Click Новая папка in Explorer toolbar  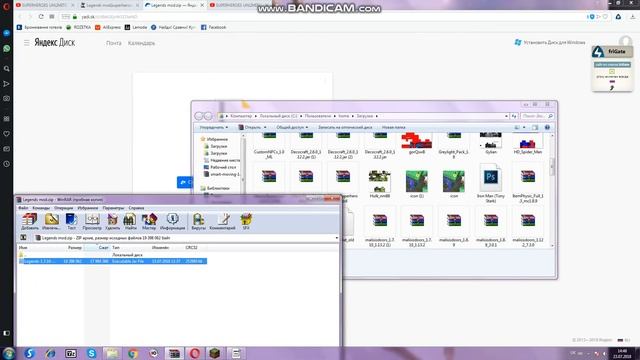point(393,127)
